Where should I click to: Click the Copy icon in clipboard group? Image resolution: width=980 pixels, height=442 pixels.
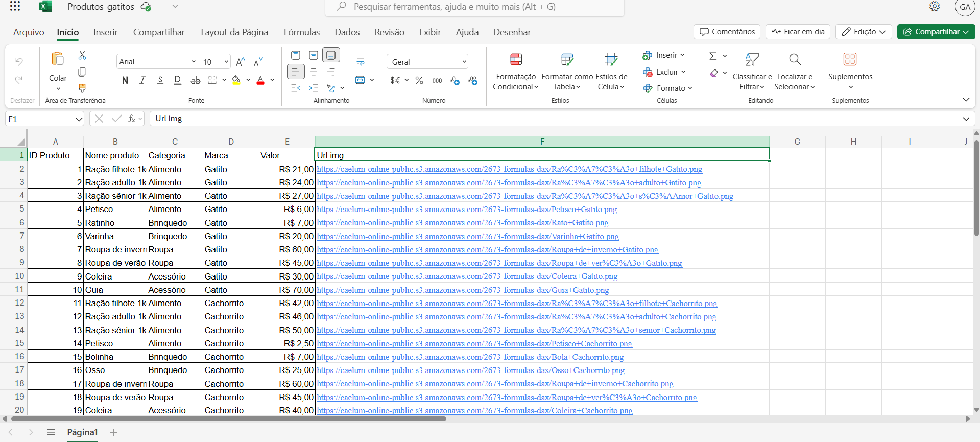coord(82,72)
